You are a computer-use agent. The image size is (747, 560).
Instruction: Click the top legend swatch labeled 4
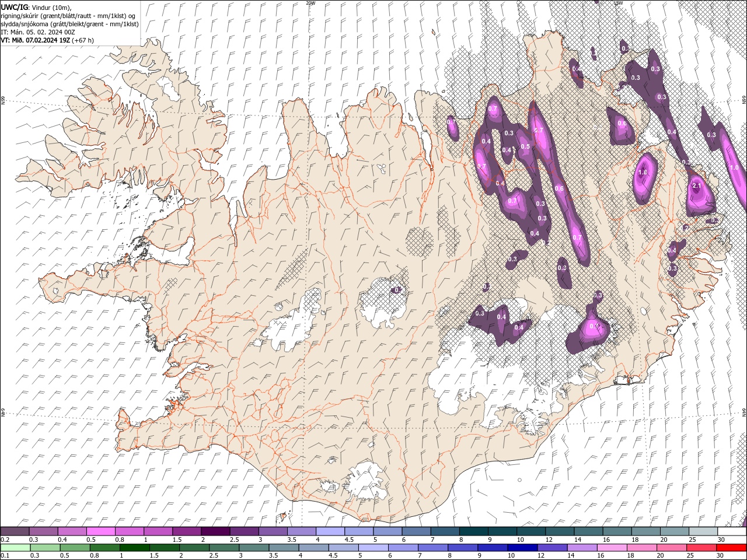(329, 531)
